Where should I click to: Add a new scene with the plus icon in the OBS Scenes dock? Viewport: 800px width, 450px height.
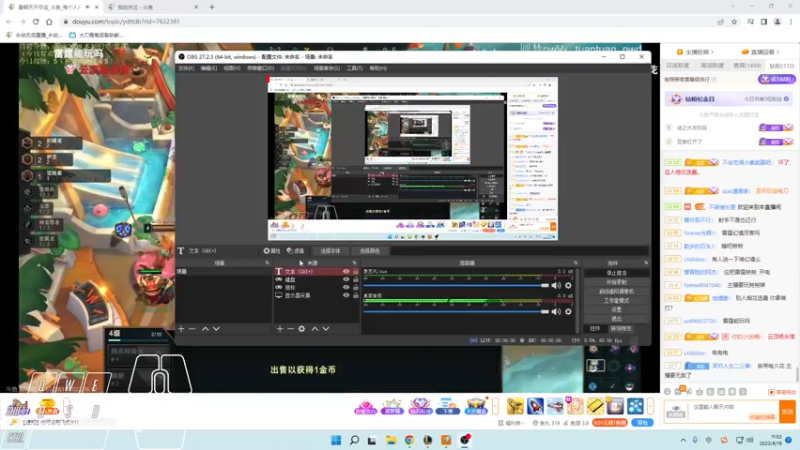click(181, 329)
